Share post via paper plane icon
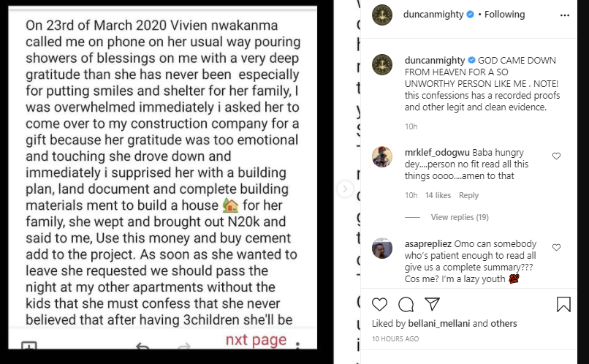This screenshot has width=589, height=364. click(432, 304)
